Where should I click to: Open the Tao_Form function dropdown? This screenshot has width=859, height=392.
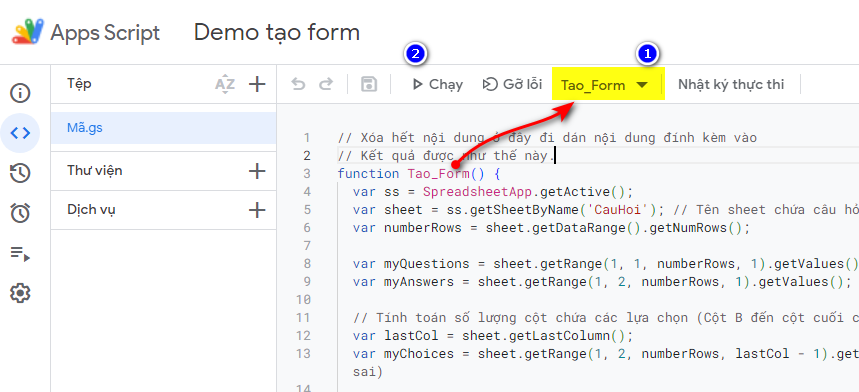pos(608,84)
